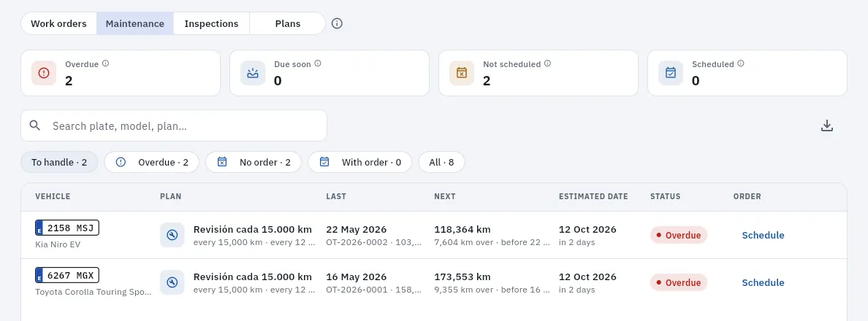The width and height of the screenshot is (868, 321).
Task: Click the download export icon
Action: coord(826,125)
